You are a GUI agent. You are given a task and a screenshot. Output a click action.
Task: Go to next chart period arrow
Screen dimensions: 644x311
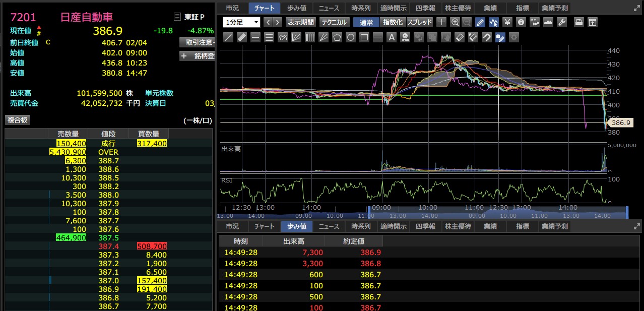point(278,22)
